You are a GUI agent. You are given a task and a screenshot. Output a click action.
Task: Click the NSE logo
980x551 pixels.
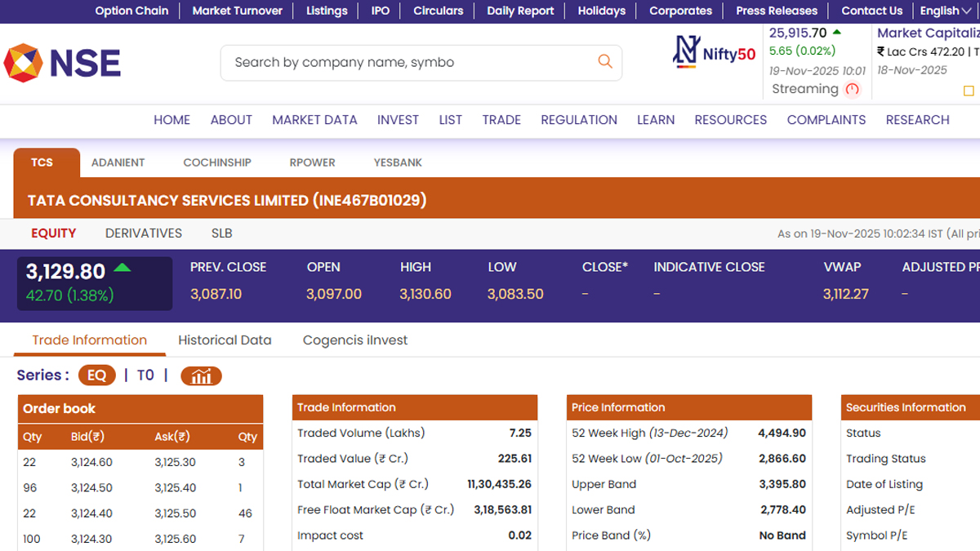(x=62, y=63)
